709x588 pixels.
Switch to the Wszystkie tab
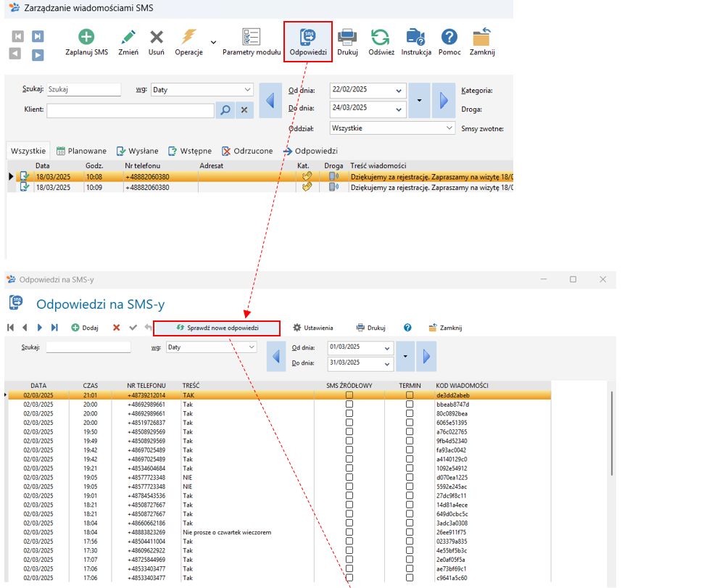[x=28, y=151]
